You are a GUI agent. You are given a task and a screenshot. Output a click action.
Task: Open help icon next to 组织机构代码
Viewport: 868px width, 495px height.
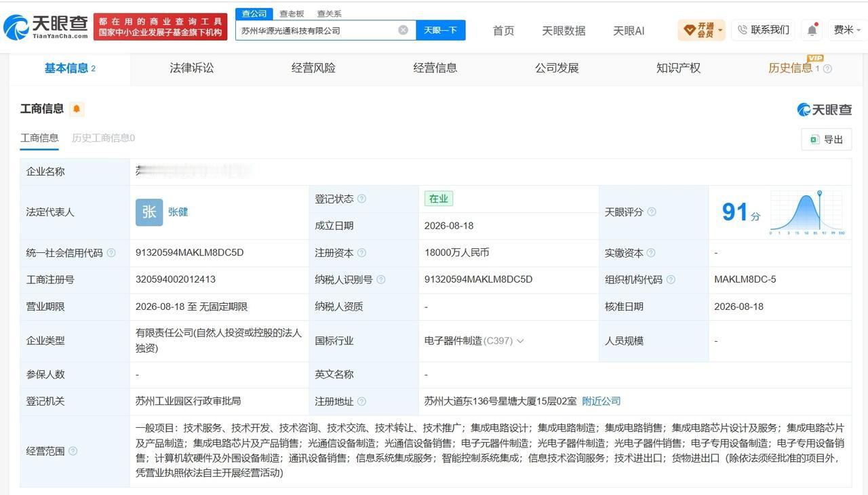(x=671, y=279)
